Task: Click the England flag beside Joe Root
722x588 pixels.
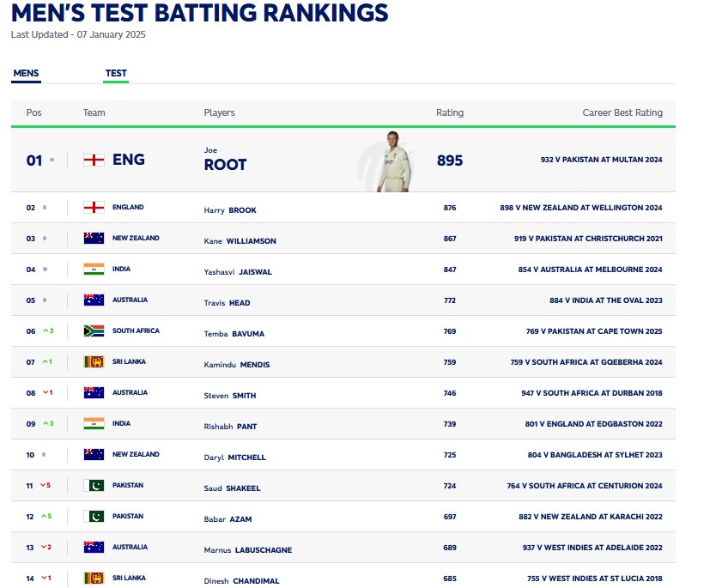Action: pos(94,161)
